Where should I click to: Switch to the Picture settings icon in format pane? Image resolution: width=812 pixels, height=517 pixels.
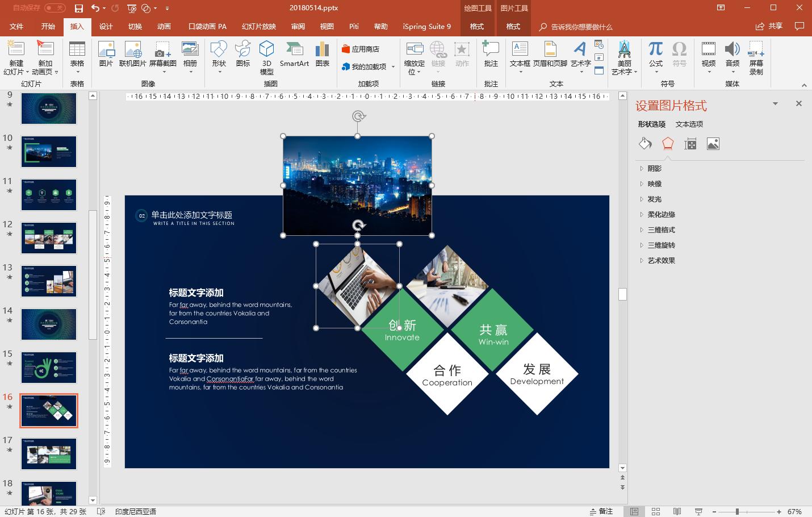click(x=713, y=143)
